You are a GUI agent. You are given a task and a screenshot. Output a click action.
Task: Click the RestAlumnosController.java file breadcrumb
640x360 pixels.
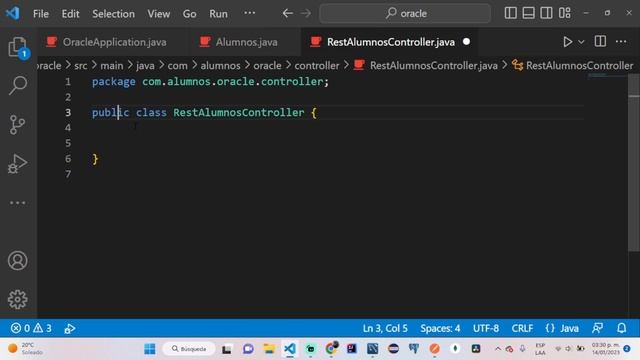click(433, 66)
